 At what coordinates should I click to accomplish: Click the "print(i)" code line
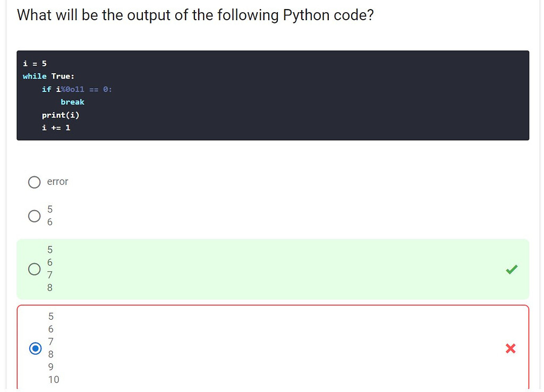click(x=61, y=115)
